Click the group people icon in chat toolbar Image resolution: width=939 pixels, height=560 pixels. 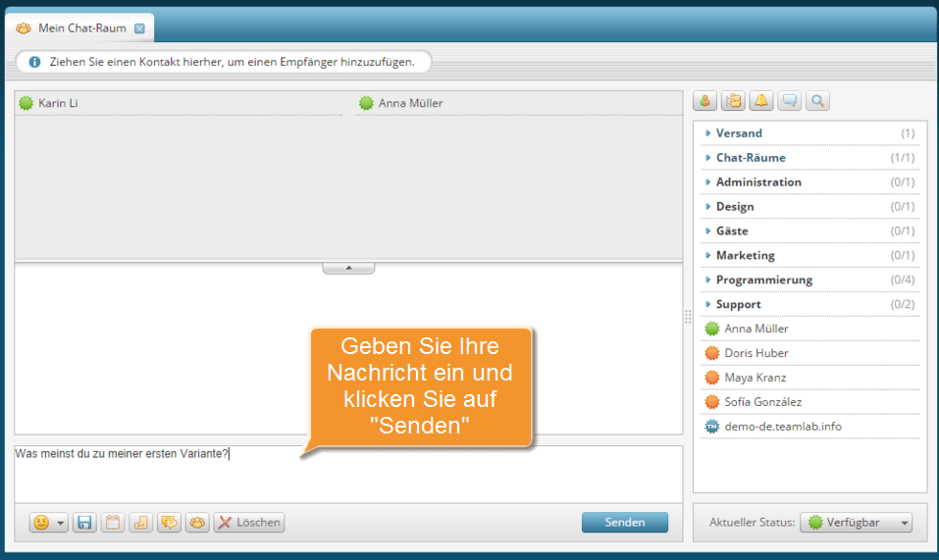(197, 523)
